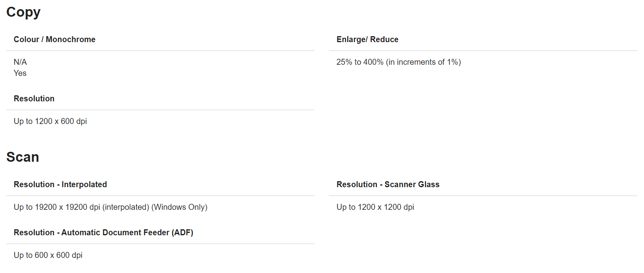Click the Resolution - Interpolated label
This screenshot has height=273, width=644.
[60, 184]
